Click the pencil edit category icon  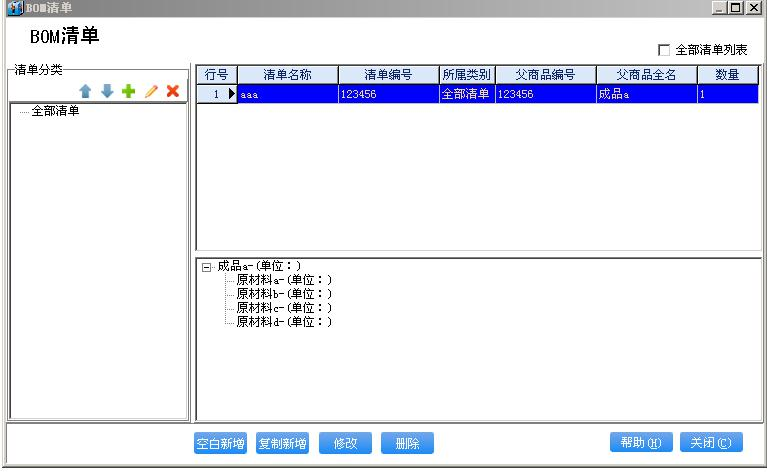point(151,91)
